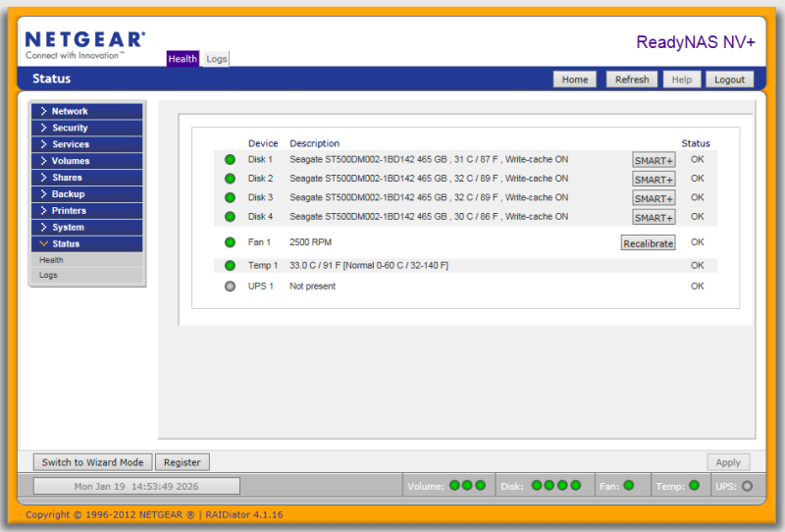The height and width of the screenshot is (532, 785).
Task: Click the green status LED for Disk 2
Action: point(230,179)
